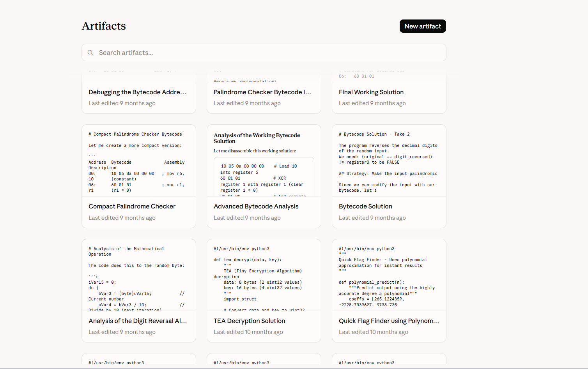Screen dimensions: 588x369
Task: Click Last edited date under Compact Palindrome Checker
Action: pyautogui.click(x=122, y=218)
